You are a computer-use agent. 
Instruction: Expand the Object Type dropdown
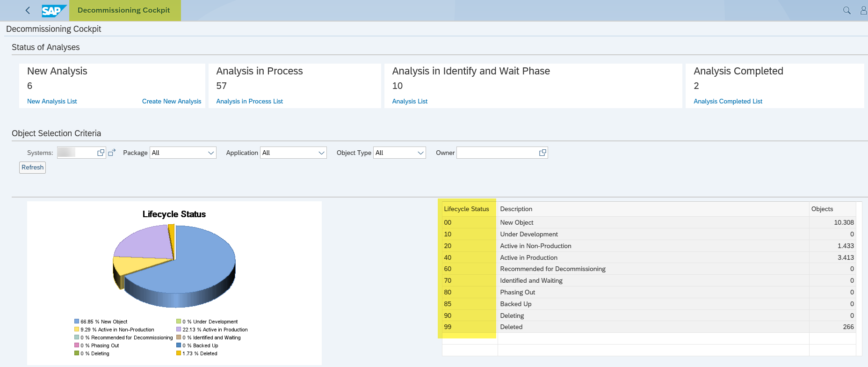pos(420,153)
